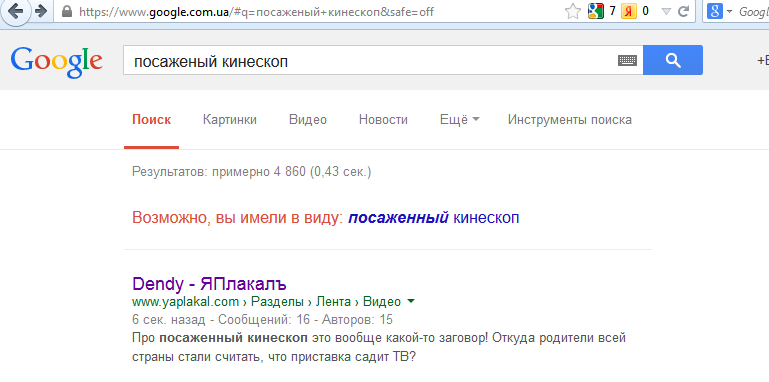Click the browser address bar URL
Image resolution: width=769 pixels, height=382 pixels.
[x=256, y=12]
